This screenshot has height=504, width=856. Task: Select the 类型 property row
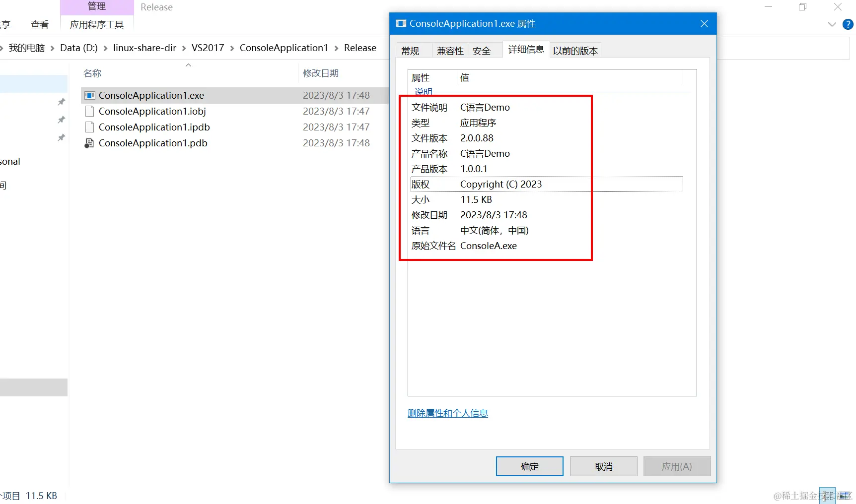pos(547,123)
